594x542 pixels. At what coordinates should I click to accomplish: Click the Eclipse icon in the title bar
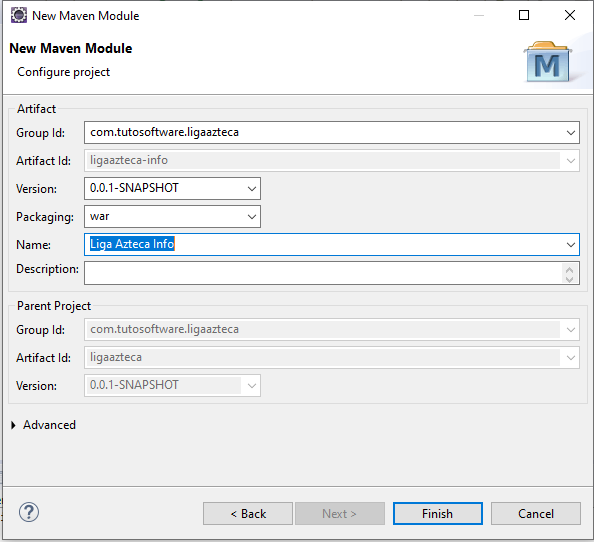pyautogui.click(x=19, y=16)
